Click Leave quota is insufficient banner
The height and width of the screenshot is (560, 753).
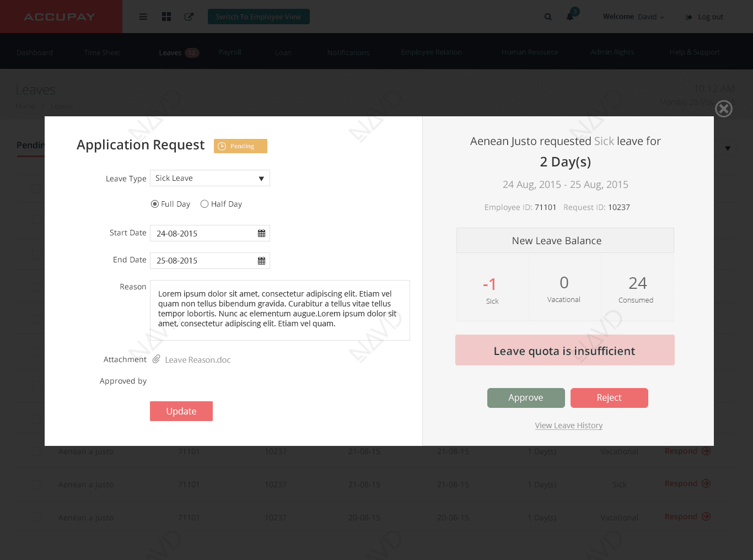565,350
